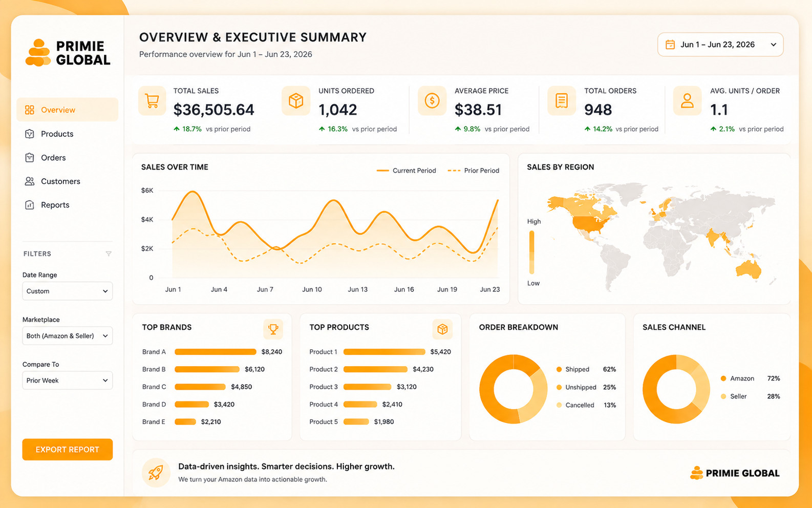Click the cube icon in Top Products card
This screenshot has width=812, height=508.
point(442,329)
